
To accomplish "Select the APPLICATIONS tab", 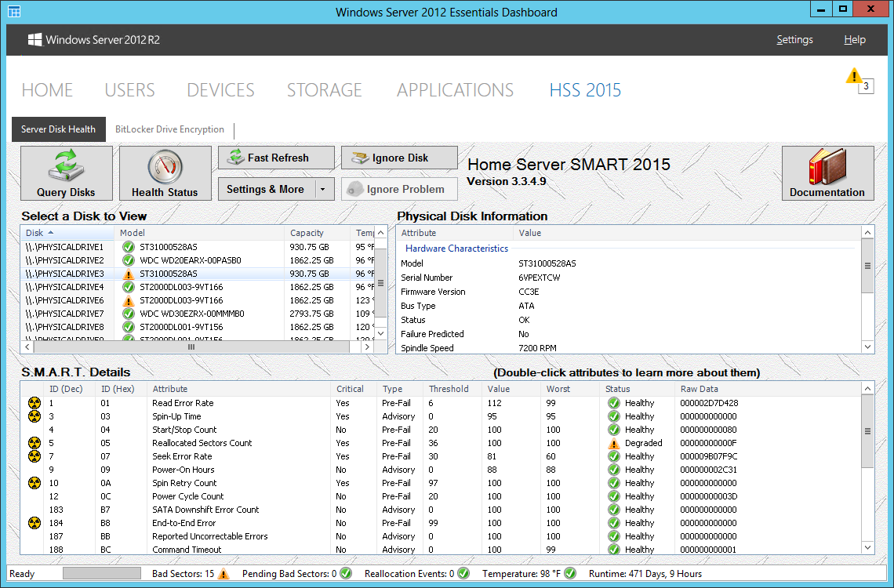I will (x=455, y=90).
